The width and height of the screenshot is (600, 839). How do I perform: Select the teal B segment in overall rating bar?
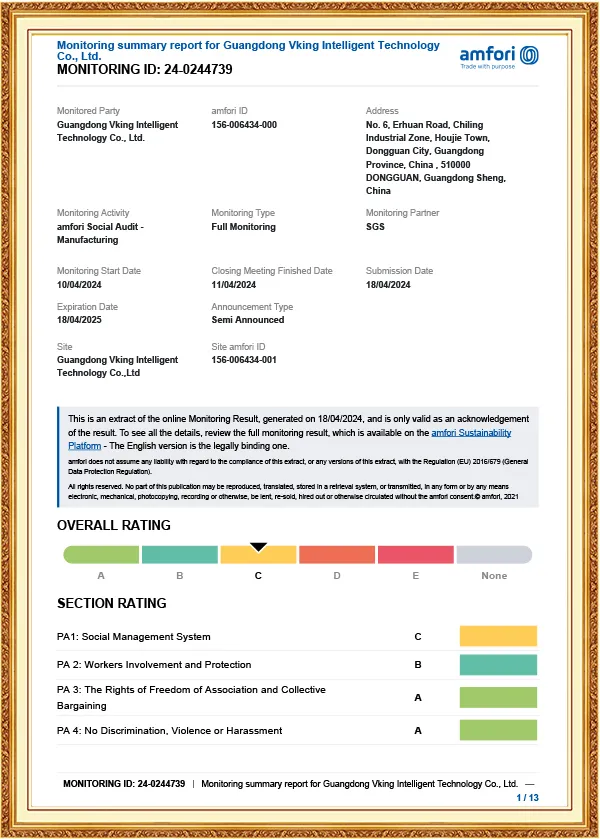point(179,555)
